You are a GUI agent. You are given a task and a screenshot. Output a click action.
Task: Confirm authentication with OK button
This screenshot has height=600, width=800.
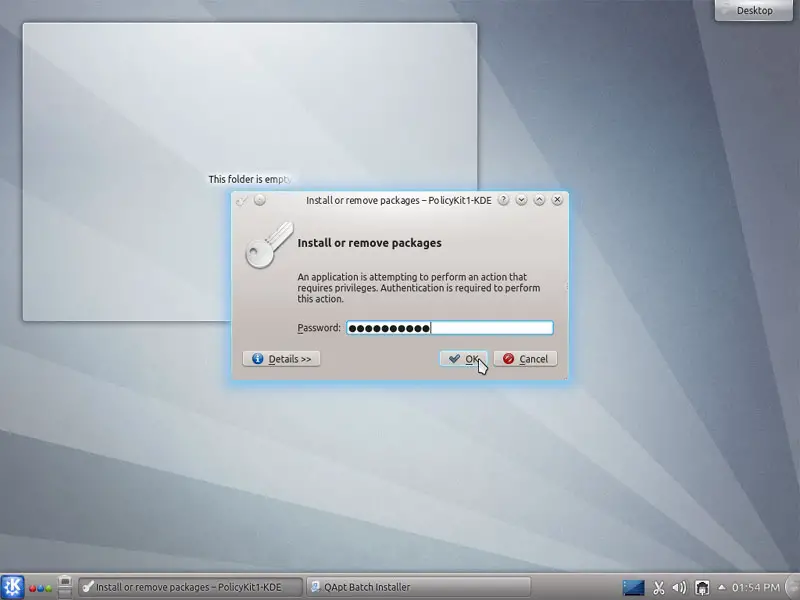463,359
